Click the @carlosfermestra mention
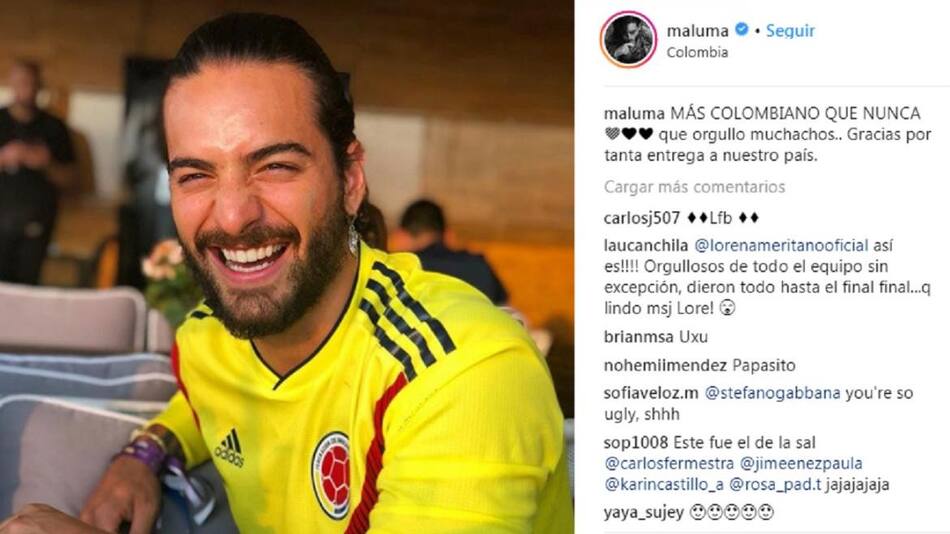Viewport: 950px width, 534px height. pyautogui.click(x=669, y=464)
